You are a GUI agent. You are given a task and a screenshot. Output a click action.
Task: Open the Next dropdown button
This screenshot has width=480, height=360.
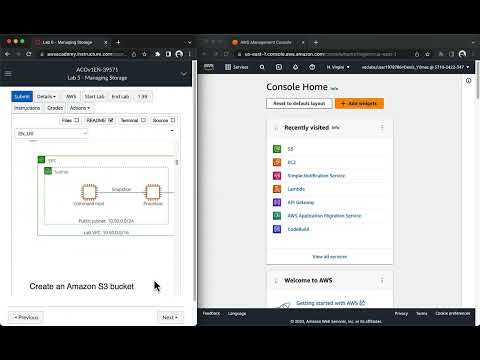[170, 317]
